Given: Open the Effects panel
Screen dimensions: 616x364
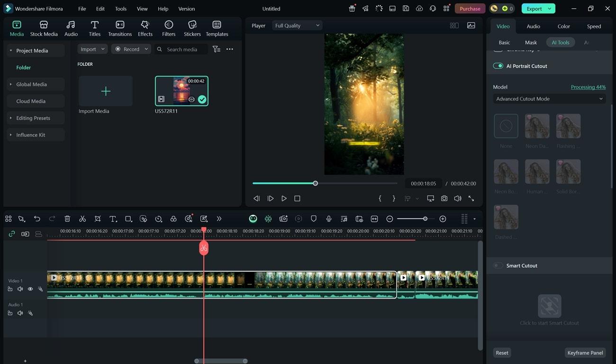Looking at the screenshot, I should 145,28.
